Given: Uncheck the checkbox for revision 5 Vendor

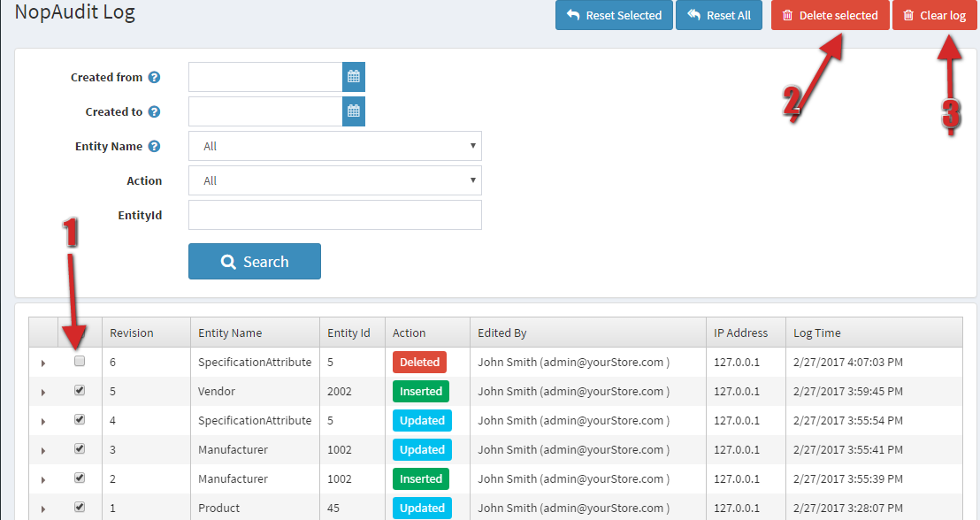Looking at the screenshot, I should 80,390.
